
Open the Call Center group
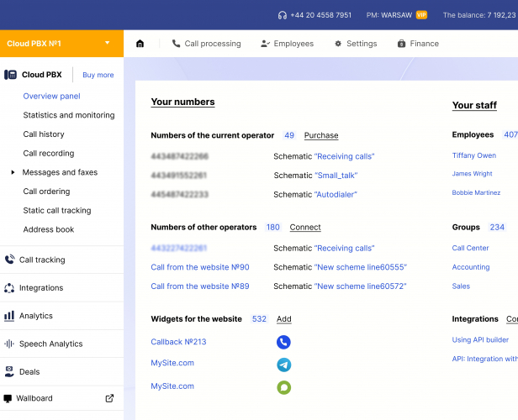pyautogui.click(x=470, y=248)
